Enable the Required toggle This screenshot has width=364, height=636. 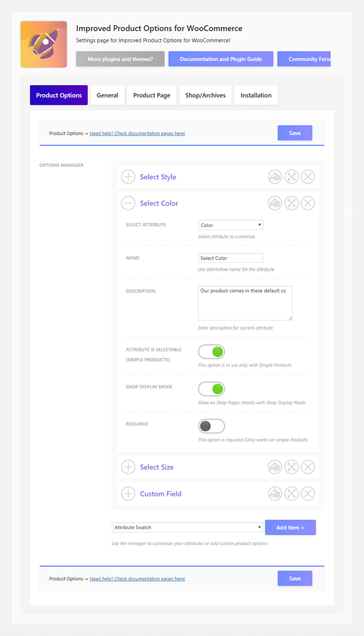212,425
